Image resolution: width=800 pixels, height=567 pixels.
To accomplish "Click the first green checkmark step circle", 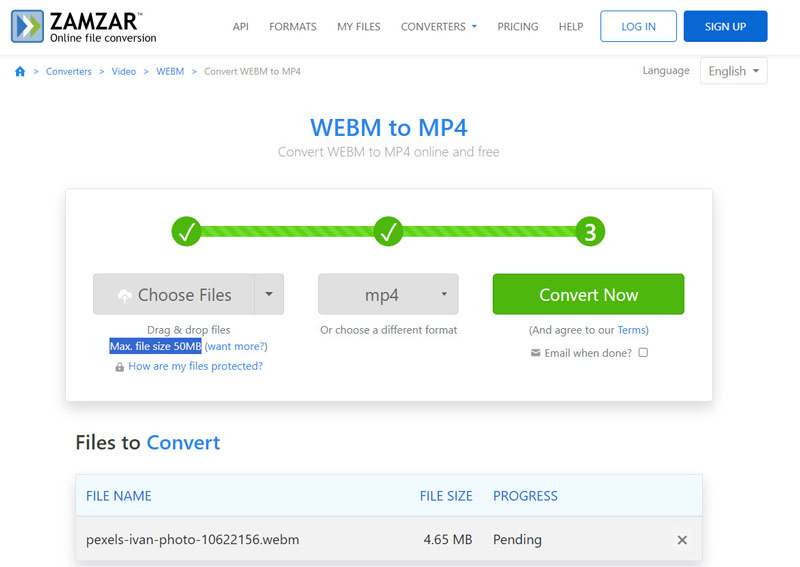I will pos(186,231).
